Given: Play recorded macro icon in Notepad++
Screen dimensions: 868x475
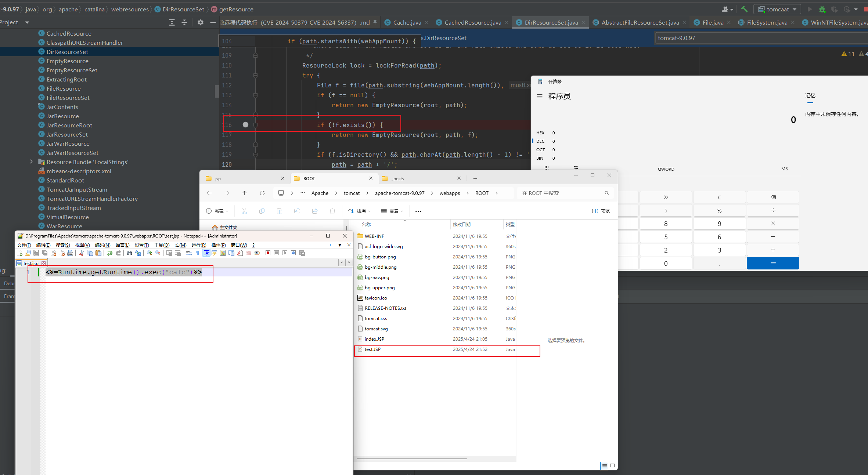Looking at the screenshot, I should point(285,253).
